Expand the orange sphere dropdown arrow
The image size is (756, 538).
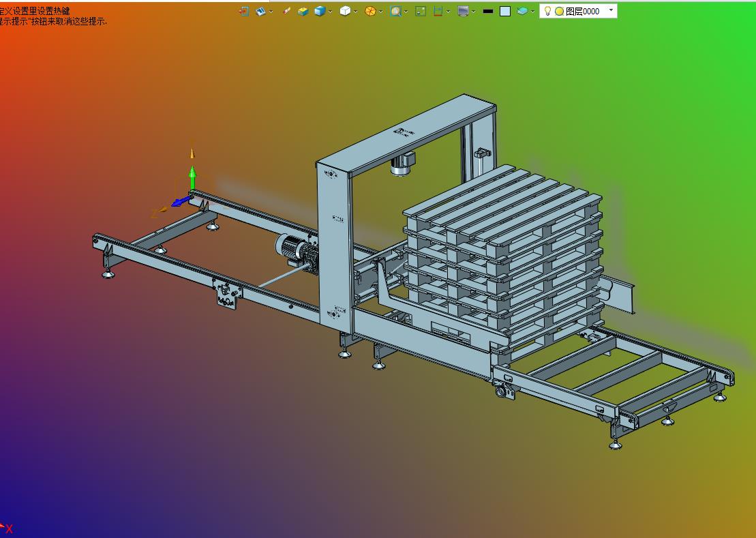pos(381,12)
